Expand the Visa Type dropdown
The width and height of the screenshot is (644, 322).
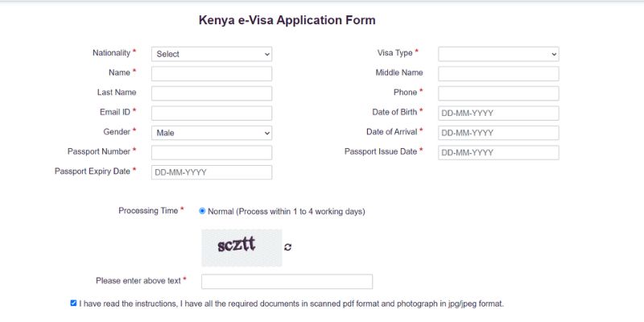(498, 54)
